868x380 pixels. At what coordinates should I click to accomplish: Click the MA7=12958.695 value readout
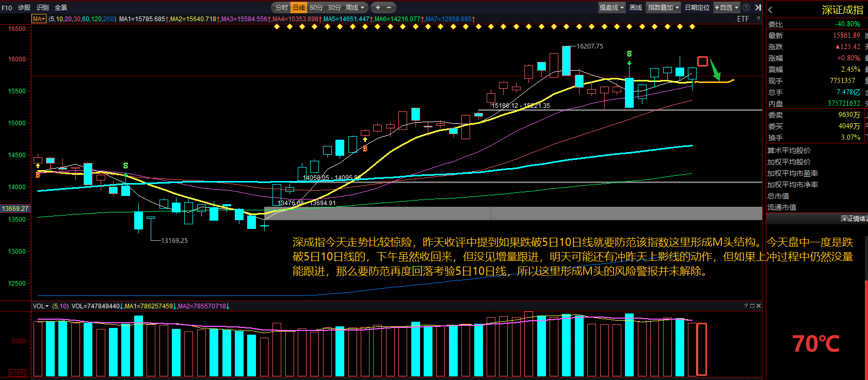(450, 19)
